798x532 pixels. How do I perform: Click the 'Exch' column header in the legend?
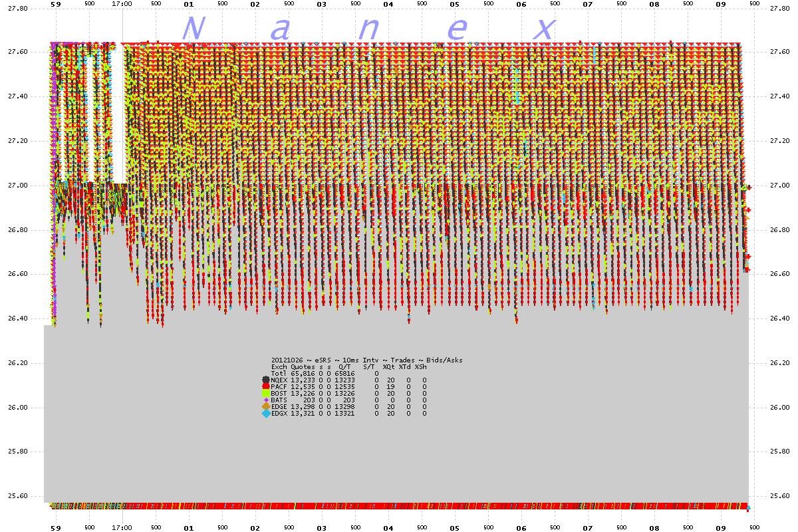click(x=279, y=366)
